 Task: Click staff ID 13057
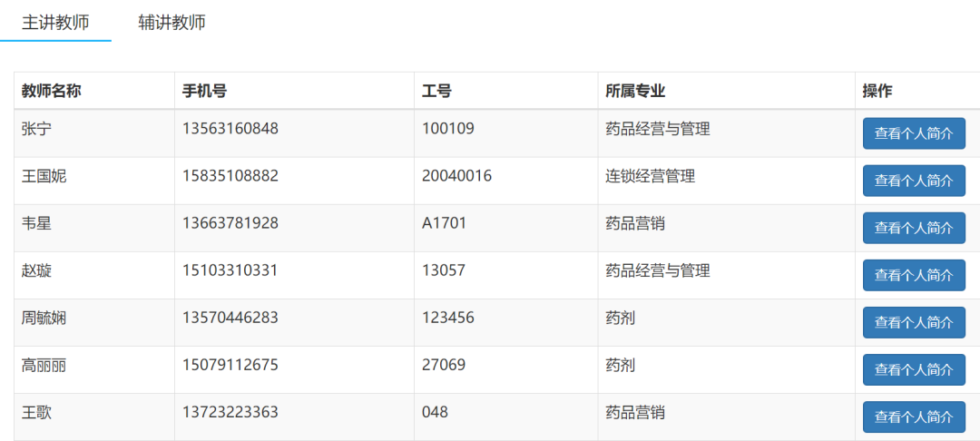coord(444,270)
